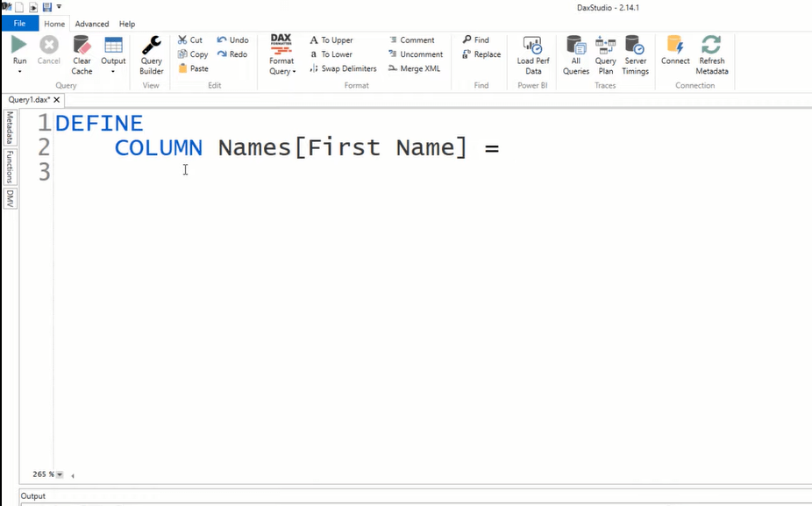Click the Output panel header
This screenshot has height=506, width=812.
click(33, 496)
